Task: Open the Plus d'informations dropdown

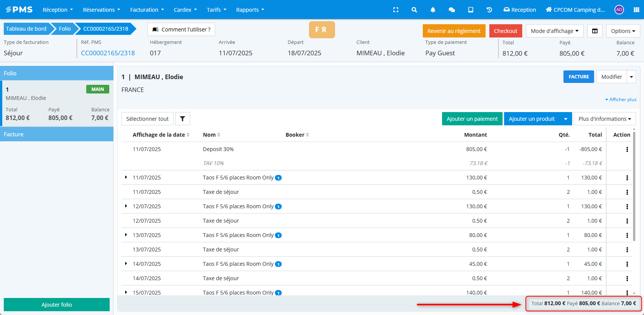Action: coord(604,119)
